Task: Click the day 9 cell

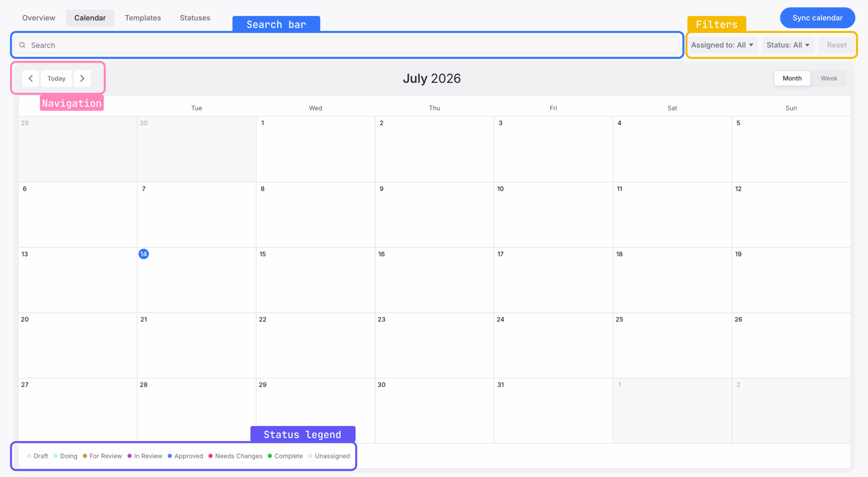Action: (435, 215)
